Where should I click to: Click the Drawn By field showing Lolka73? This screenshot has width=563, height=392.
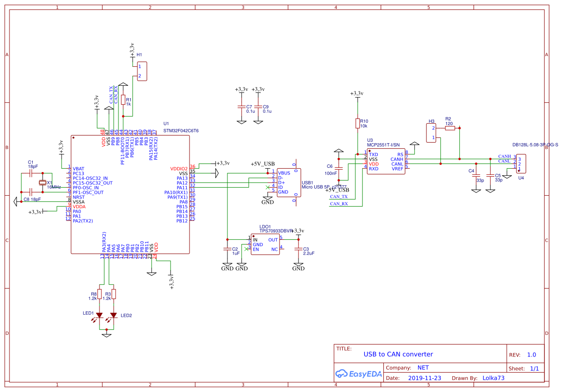[x=494, y=378]
